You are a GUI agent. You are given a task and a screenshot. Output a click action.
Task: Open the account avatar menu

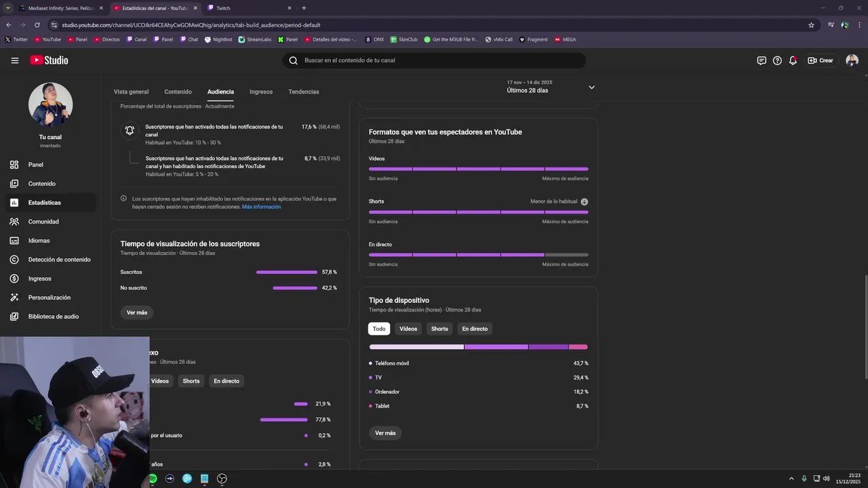tap(852, 60)
